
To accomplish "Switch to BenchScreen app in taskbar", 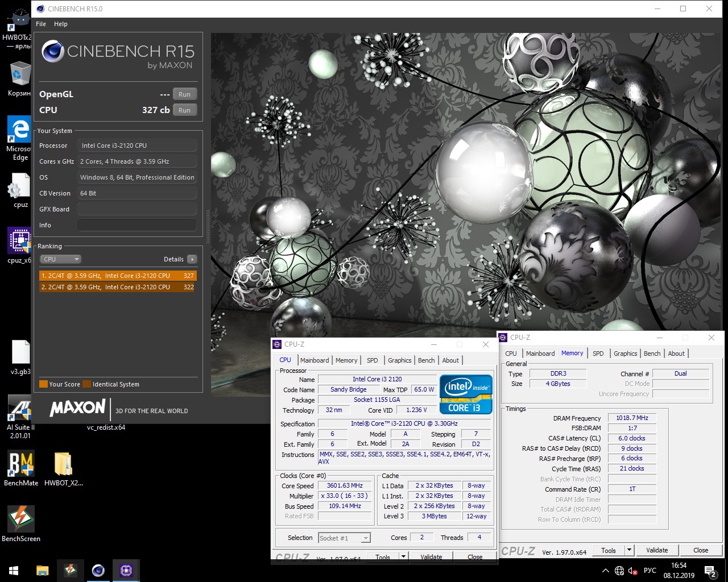I will pos(71,570).
